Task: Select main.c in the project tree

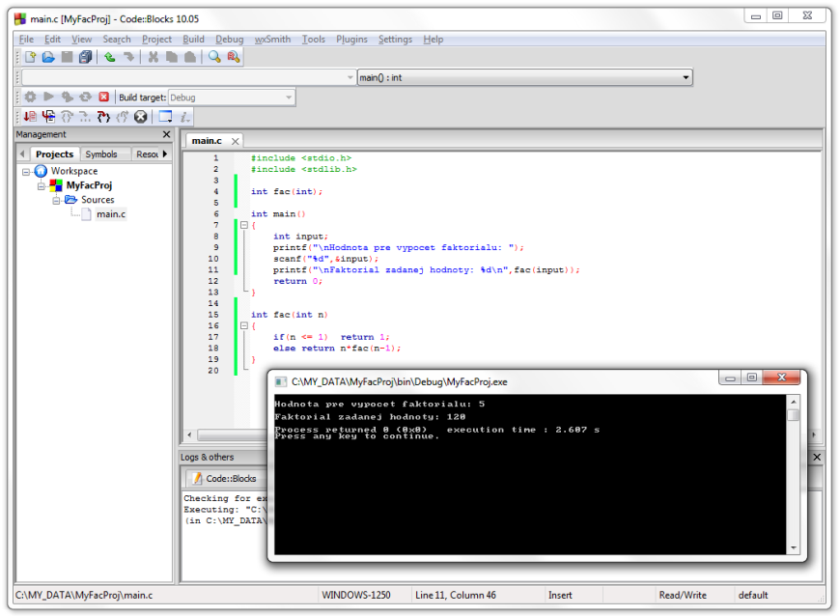Action: coord(111,214)
